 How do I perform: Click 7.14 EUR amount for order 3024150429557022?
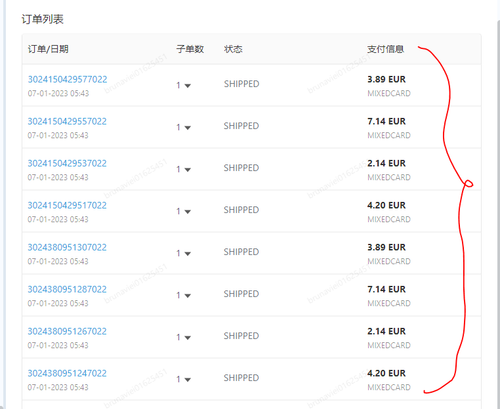coord(386,121)
